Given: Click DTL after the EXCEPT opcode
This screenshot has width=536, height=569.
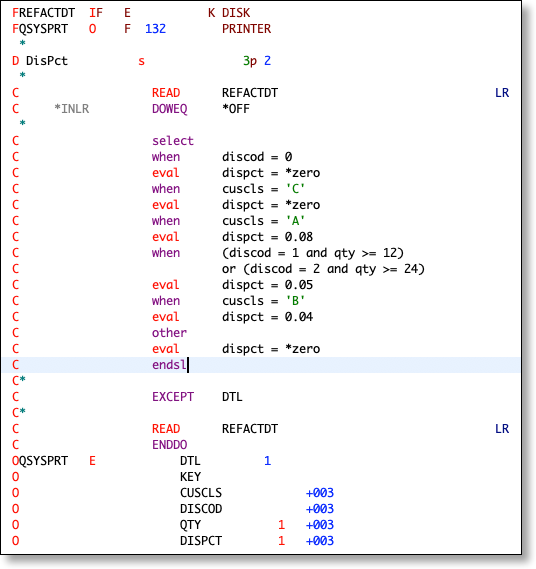Looking at the screenshot, I should (232, 397).
